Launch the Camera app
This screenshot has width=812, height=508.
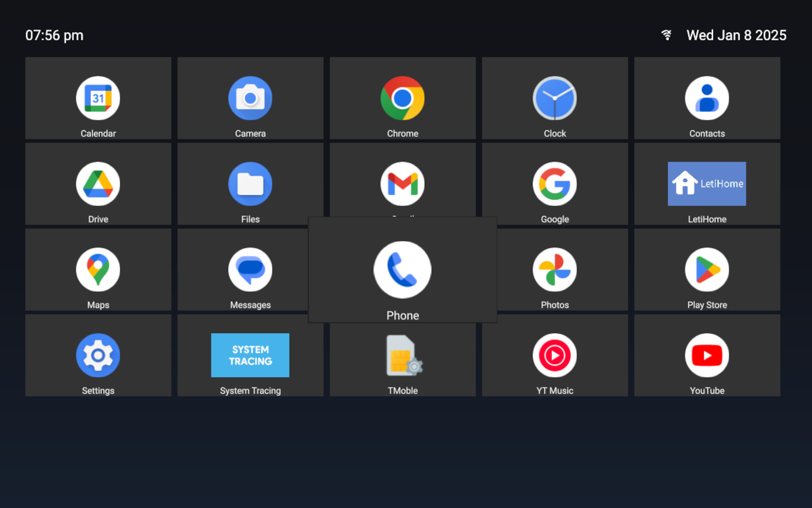click(250, 98)
